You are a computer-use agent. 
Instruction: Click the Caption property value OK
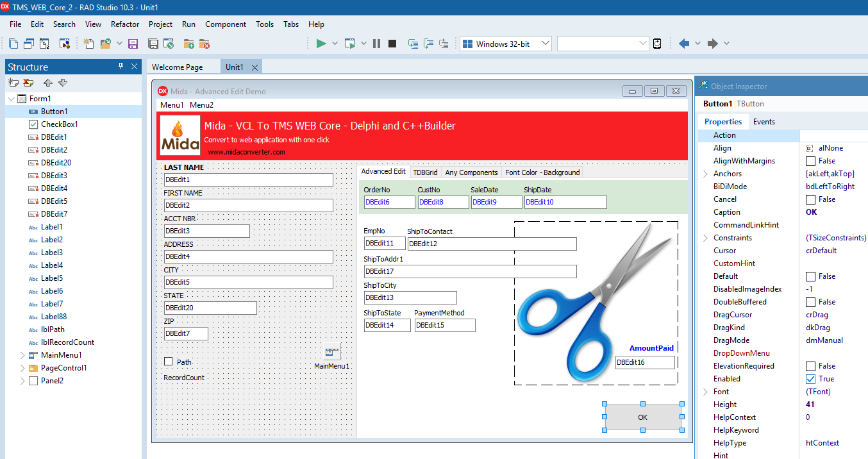click(x=811, y=212)
